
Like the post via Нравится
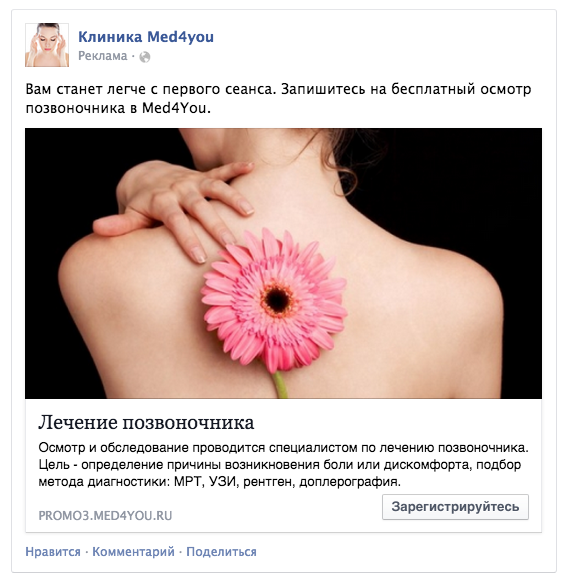(53, 552)
